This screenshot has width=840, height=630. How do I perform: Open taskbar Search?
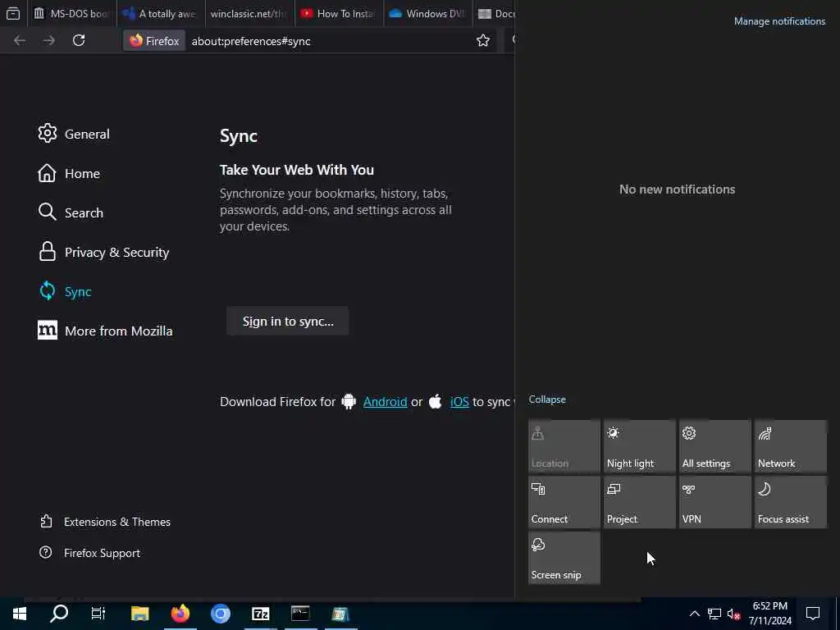point(59,614)
